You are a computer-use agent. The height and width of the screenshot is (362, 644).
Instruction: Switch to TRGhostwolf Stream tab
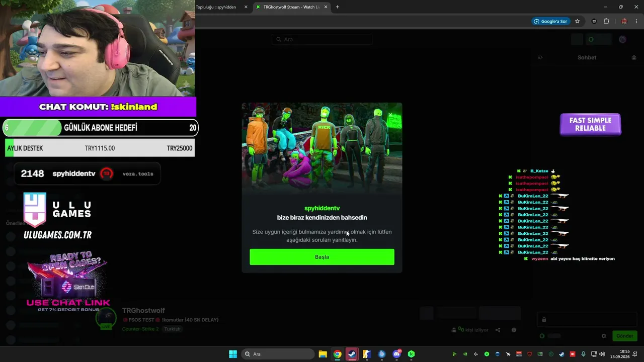tap(292, 7)
